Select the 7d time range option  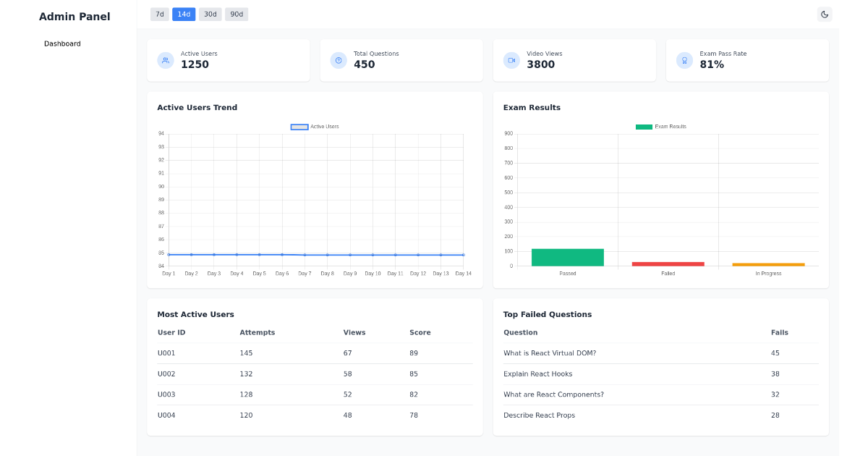[x=159, y=14]
